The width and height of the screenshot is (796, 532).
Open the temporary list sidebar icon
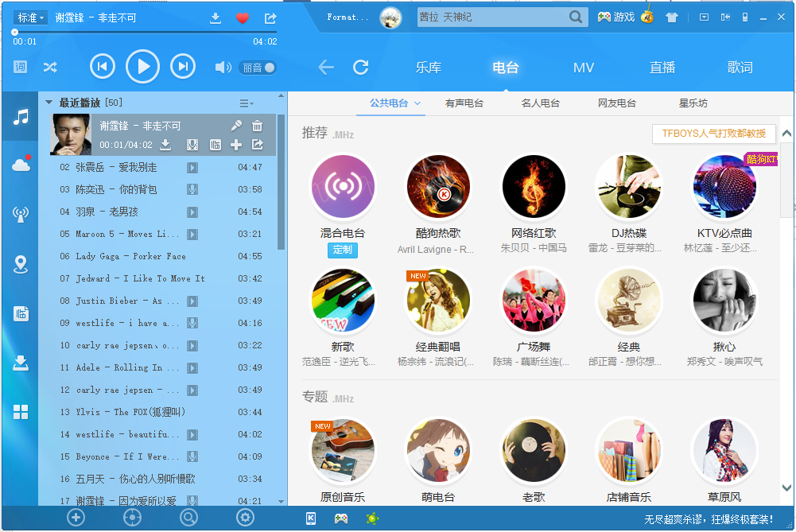coord(21,313)
